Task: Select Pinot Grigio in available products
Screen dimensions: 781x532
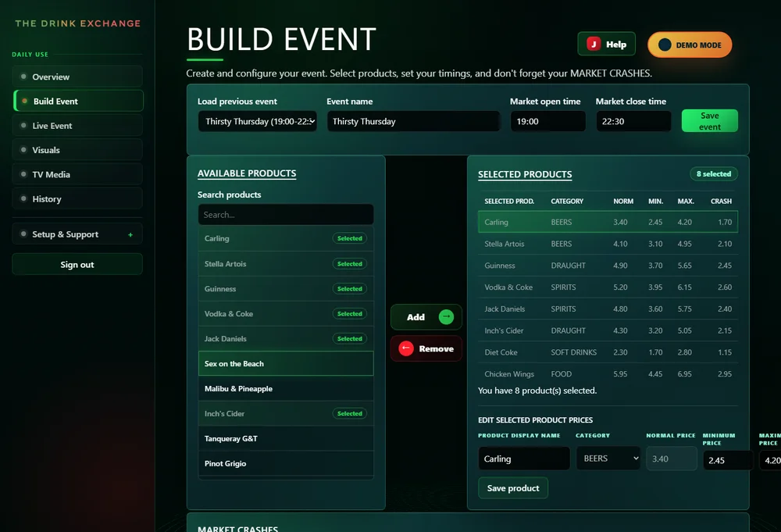Action: pos(286,463)
